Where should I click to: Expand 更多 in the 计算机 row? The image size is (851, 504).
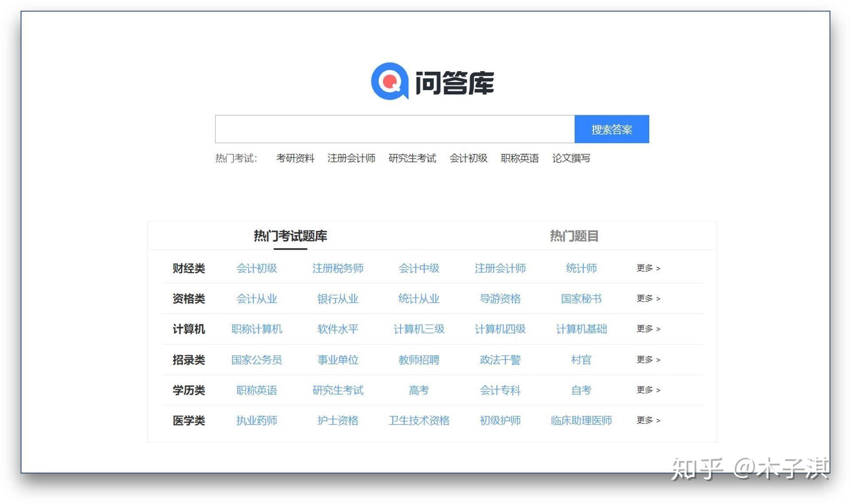click(x=648, y=329)
